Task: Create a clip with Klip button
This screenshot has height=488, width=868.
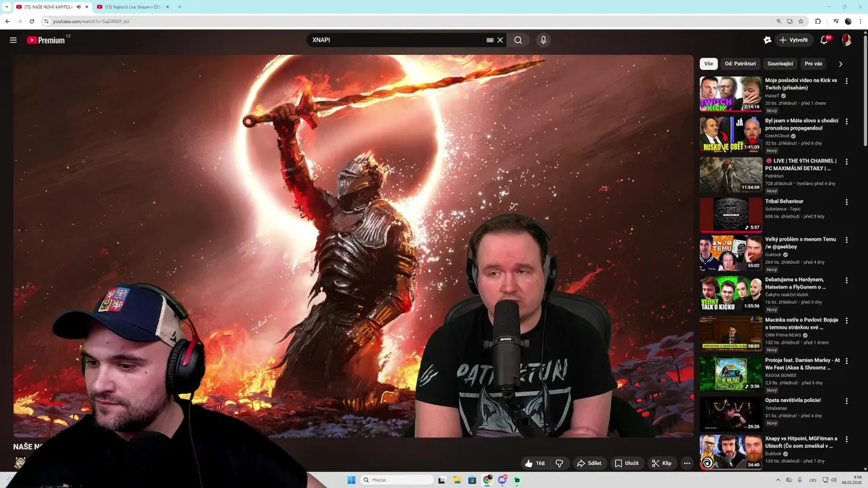Action: coord(661,464)
